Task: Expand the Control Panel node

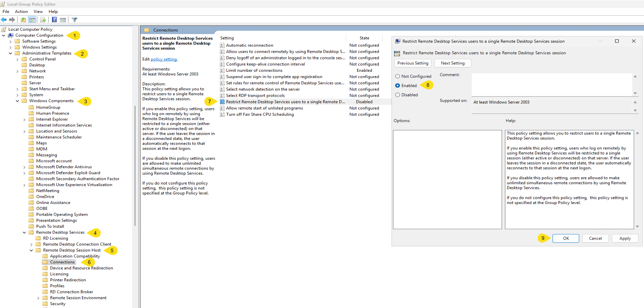Action: 18,59
